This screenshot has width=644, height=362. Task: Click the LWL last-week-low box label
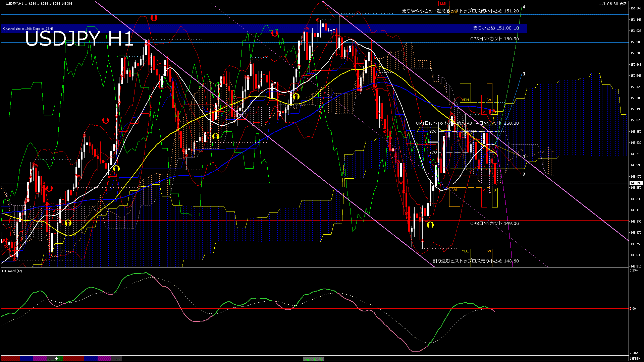(x=454, y=190)
